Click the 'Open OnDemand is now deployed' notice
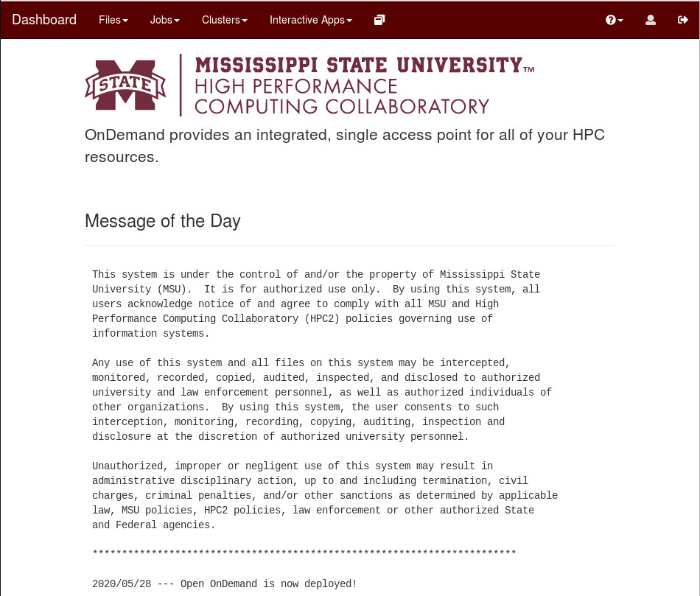700x596 pixels. pyautogui.click(x=225, y=583)
